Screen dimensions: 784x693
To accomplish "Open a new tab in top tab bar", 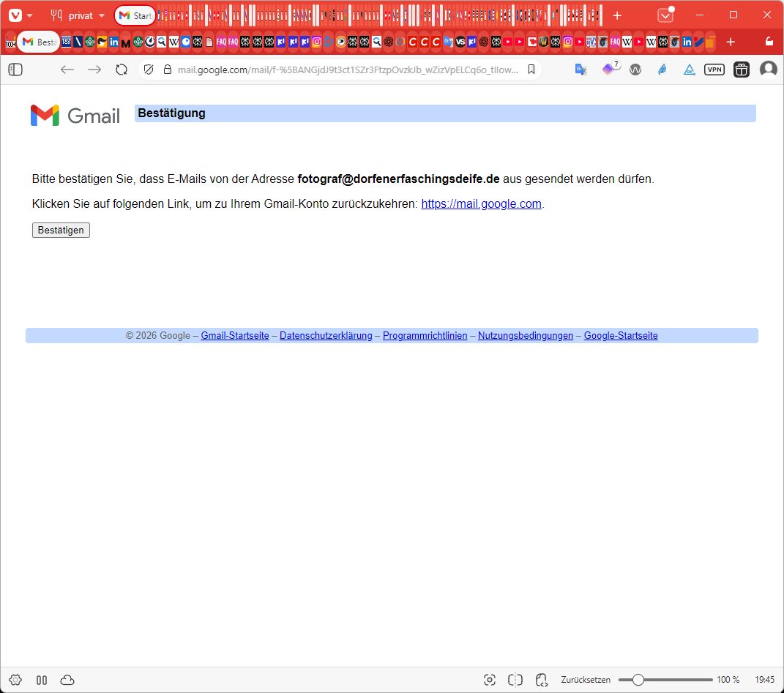I will click(617, 15).
